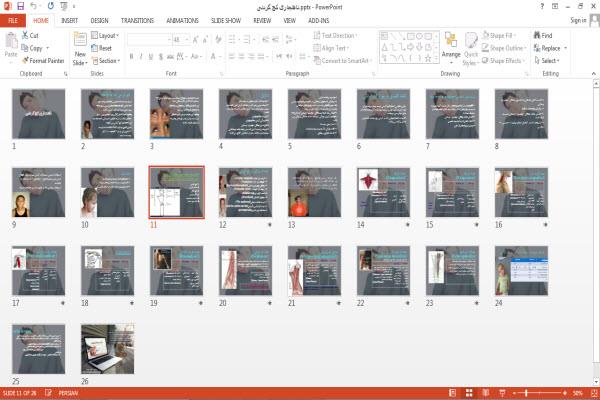
Task: Click the Sign in link
Action: tap(578, 20)
